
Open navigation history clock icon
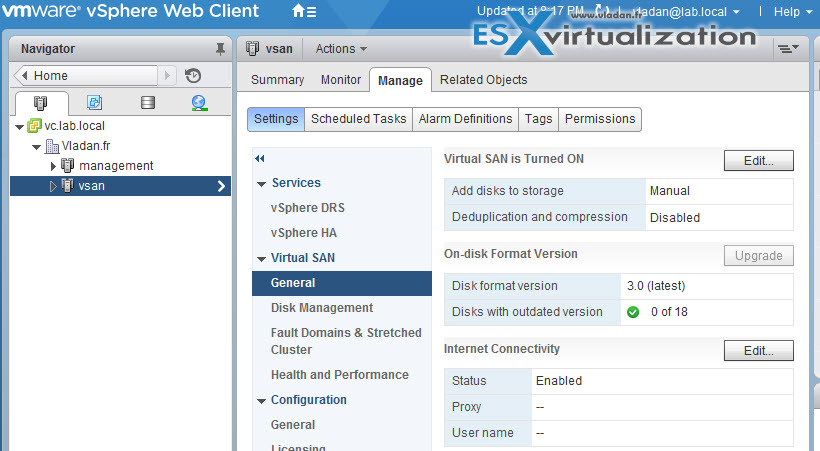coord(193,76)
